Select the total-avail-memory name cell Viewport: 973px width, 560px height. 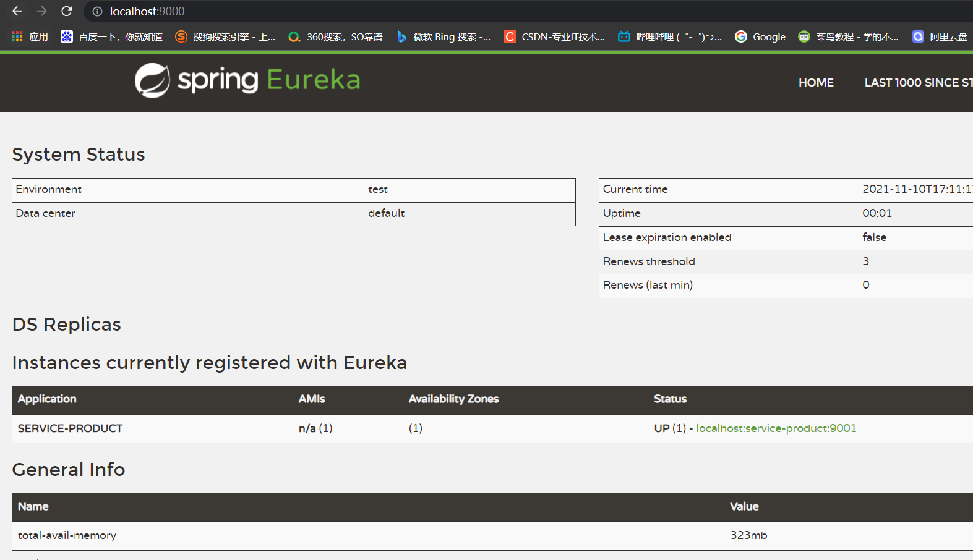click(67, 535)
